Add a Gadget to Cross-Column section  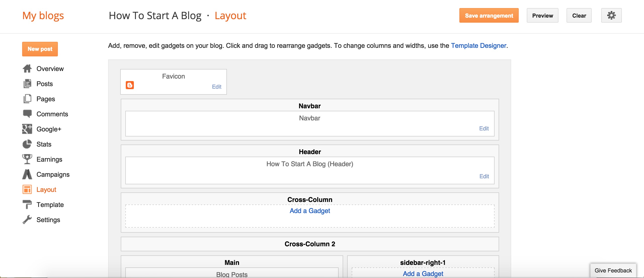(310, 211)
